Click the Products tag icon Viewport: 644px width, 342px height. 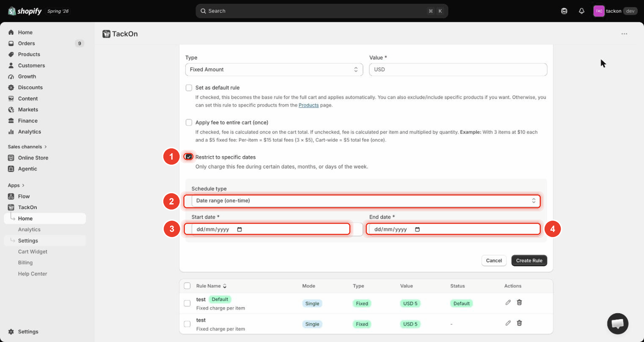[11, 54]
